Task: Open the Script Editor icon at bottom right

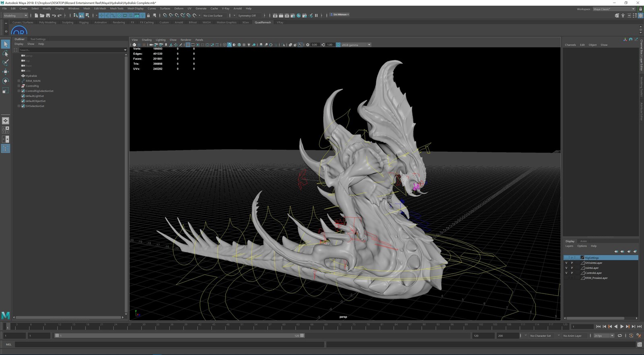Action: [640, 345]
